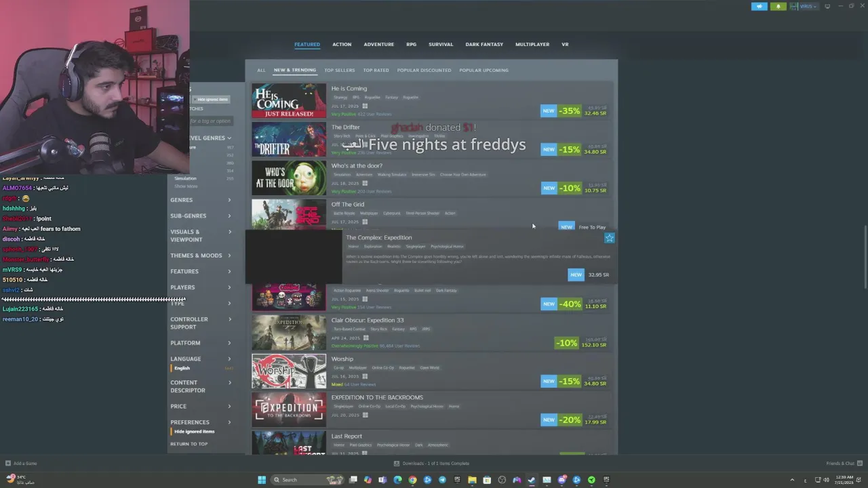The height and width of the screenshot is (488, 868).
Task: Toggle Simulation genre filter
Action: click(185, 178)
